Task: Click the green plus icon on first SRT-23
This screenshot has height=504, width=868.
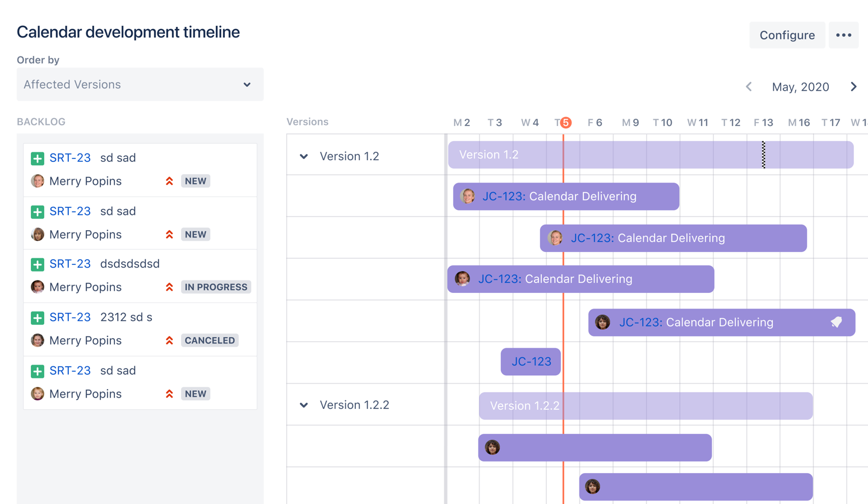Action: pyautogui.click(x=38, y=158)
